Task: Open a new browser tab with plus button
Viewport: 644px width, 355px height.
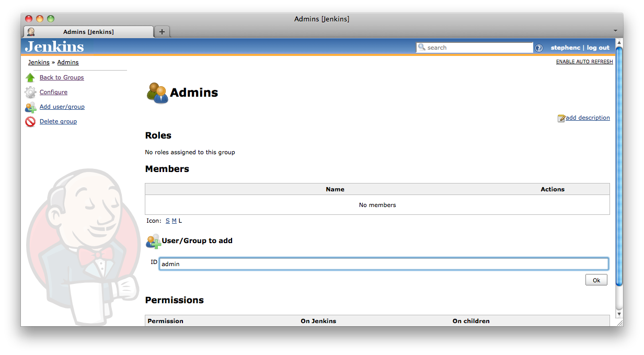Action: [162, 32]
